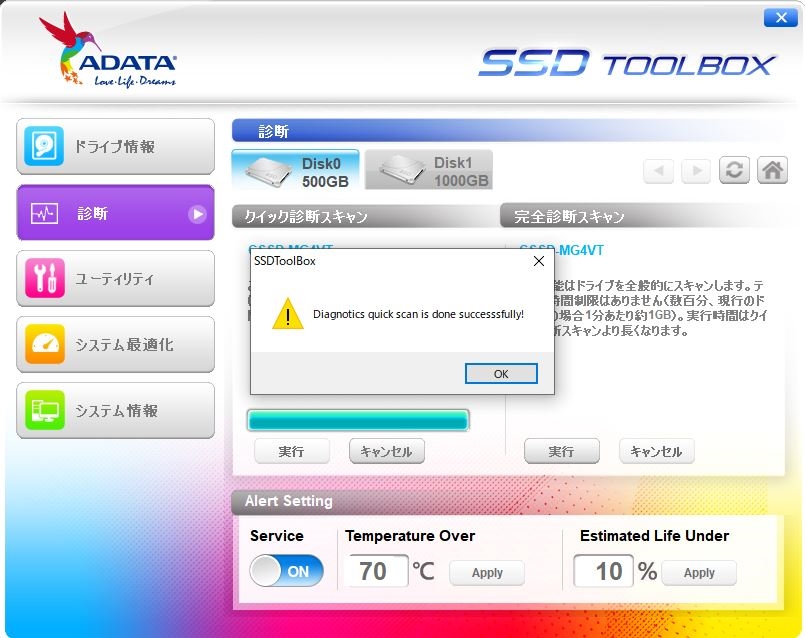Toggle the alert Service ON switch
Viewport: 805px width, 638px height.
(286, 571)
